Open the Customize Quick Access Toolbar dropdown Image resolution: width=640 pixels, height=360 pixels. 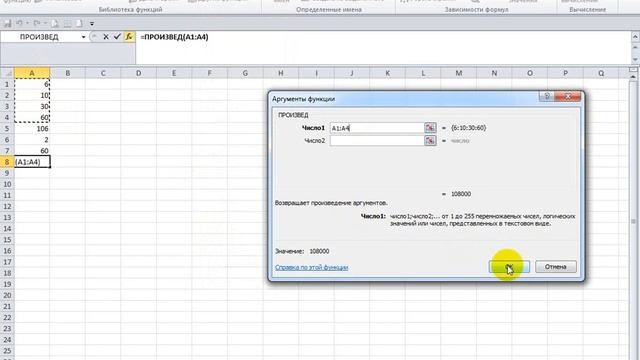click(92, 24)
